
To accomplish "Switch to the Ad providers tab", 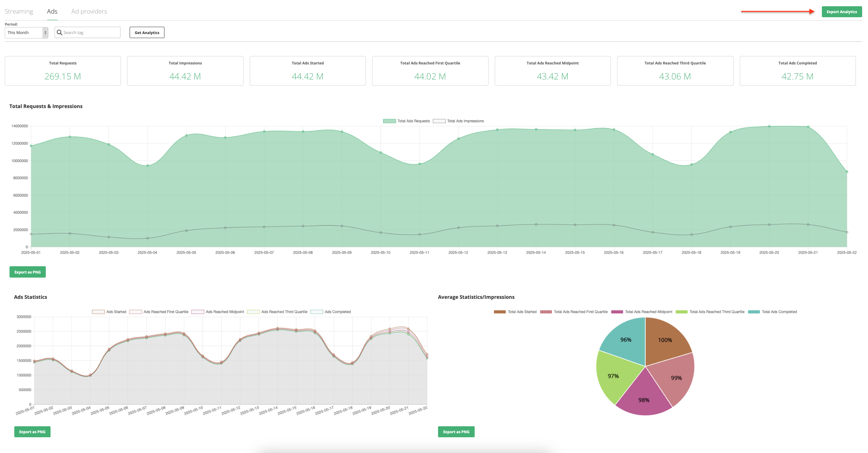I will [89, 11].
